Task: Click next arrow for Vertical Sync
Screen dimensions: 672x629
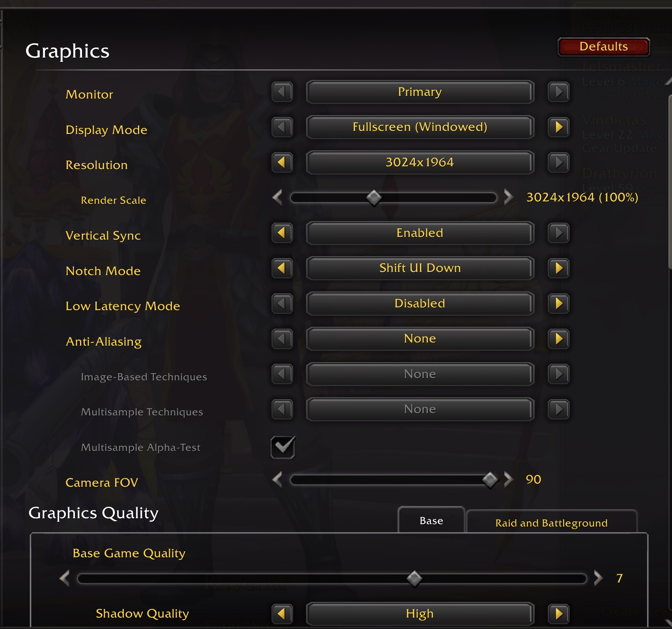Action: 558,233
